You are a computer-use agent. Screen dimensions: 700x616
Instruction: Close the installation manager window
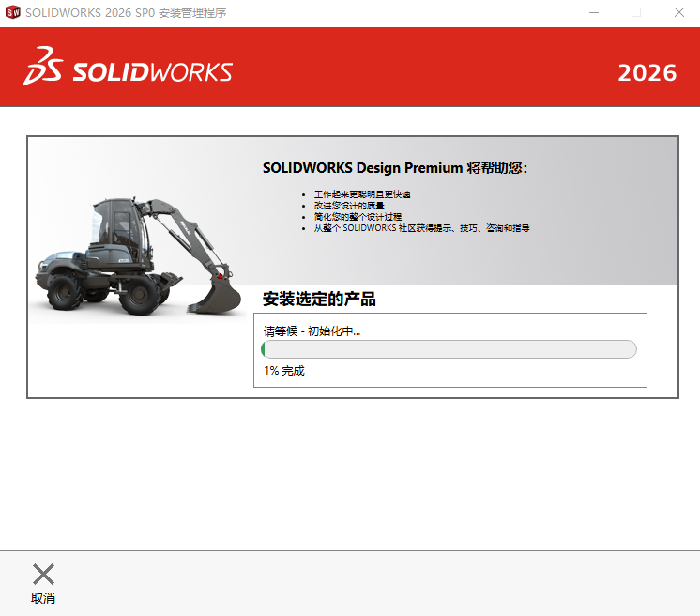678,13
